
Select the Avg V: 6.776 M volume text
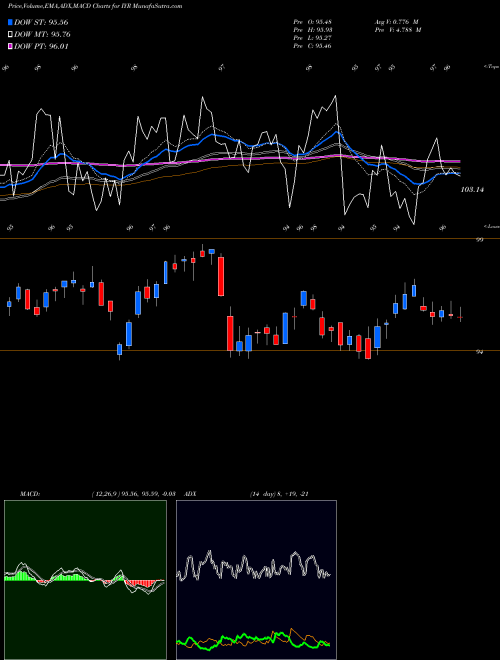(x=396, y=22)
